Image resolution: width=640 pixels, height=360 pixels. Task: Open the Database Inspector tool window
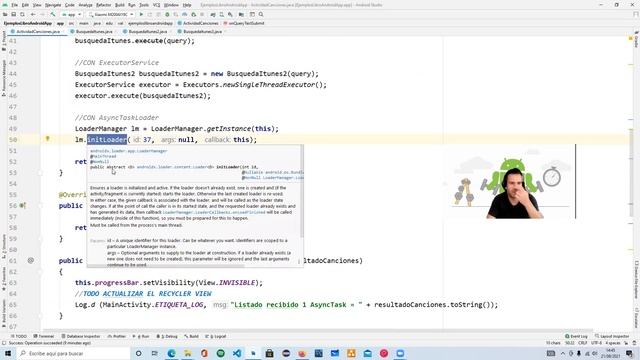coord(81,336)
